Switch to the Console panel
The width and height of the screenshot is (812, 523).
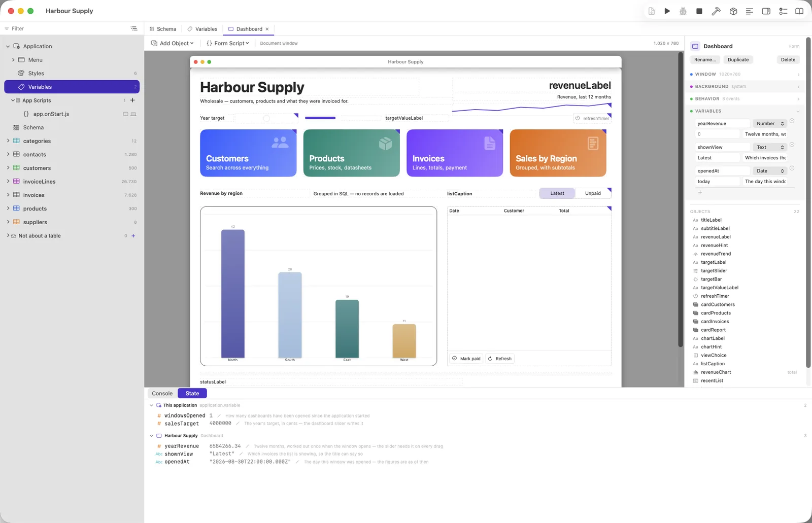162,393
